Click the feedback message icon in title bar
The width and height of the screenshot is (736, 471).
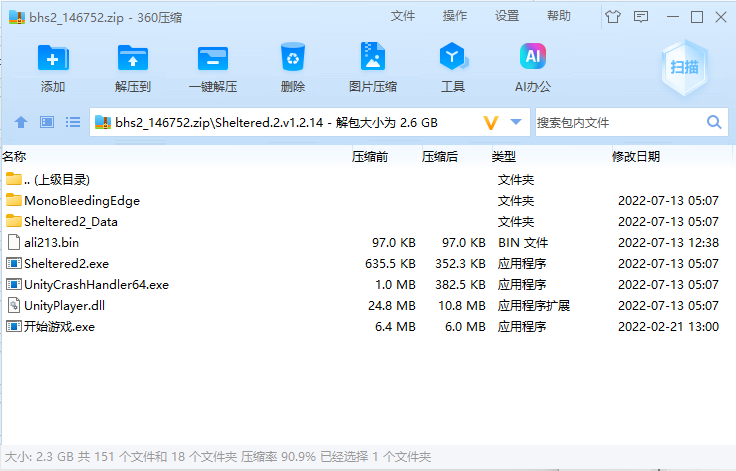tap(641, 17)
